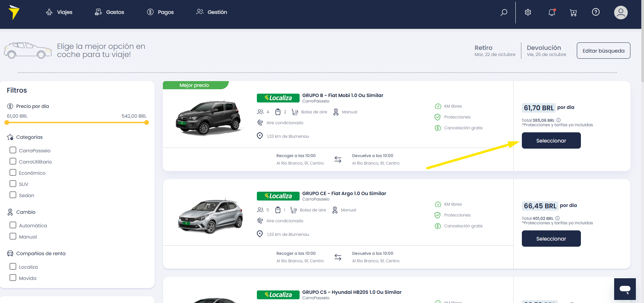This screenshot has width=644, height=303.
Task: Enable the Automática transmission filter
Action: tap(13, 225)
